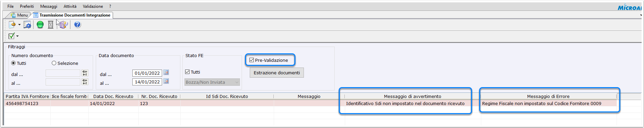Select cell with Partita IVA 456498754123
The width and height of the screenshot is (644, 128).
tap(27, 103)
